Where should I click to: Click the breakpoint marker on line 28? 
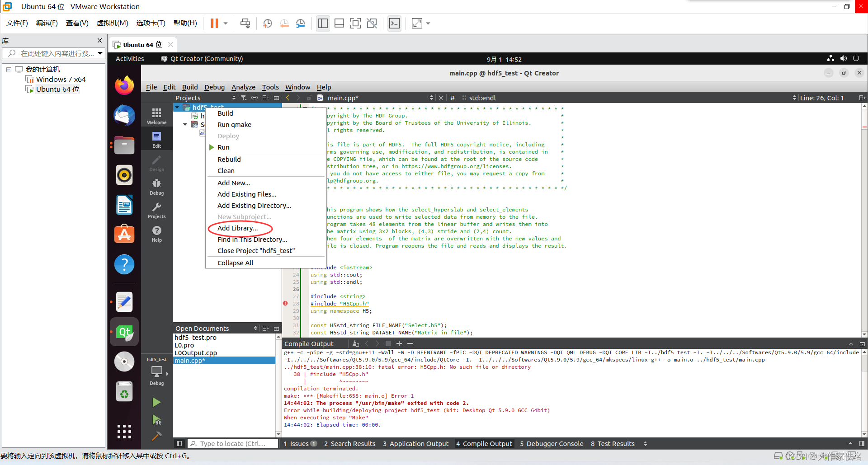click(x=285, y=303)
